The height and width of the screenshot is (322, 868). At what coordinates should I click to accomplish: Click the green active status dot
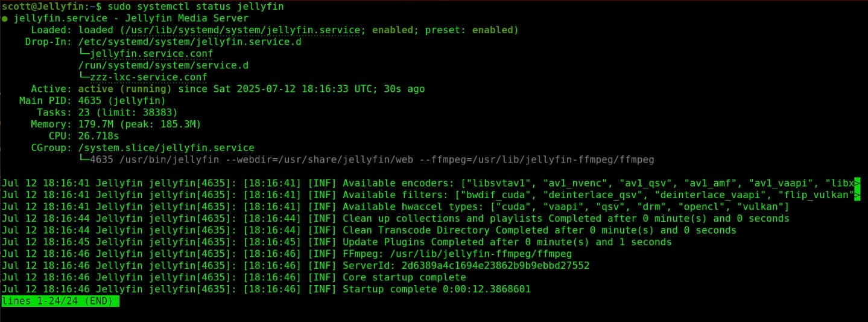pyautogui.click(x=5, y=19)
